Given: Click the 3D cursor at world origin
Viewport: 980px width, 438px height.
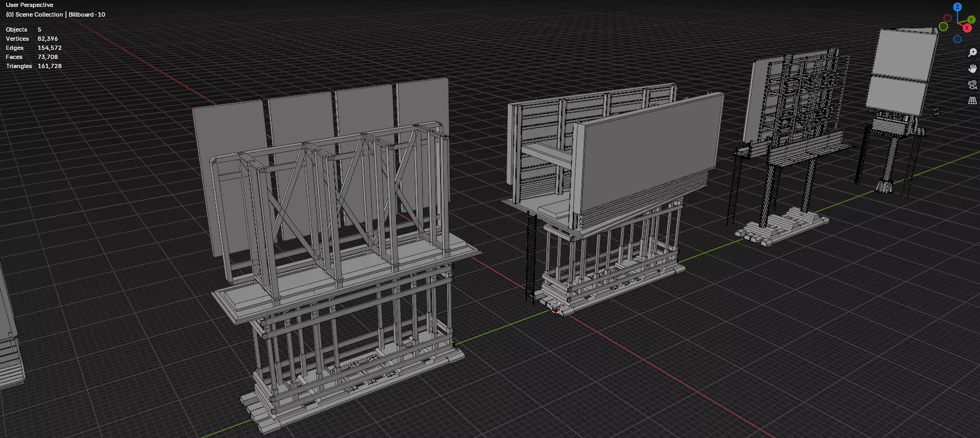Looking at the screenshot, I should point(556,307).
